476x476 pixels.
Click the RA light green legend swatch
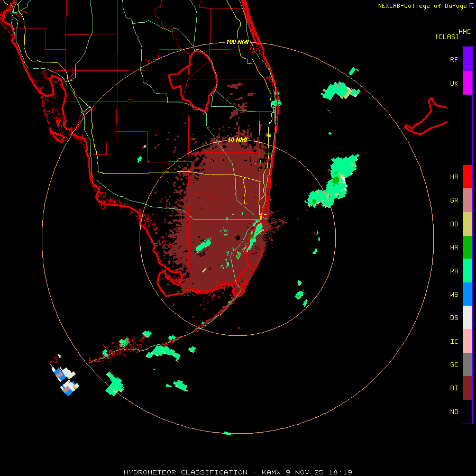467,271
